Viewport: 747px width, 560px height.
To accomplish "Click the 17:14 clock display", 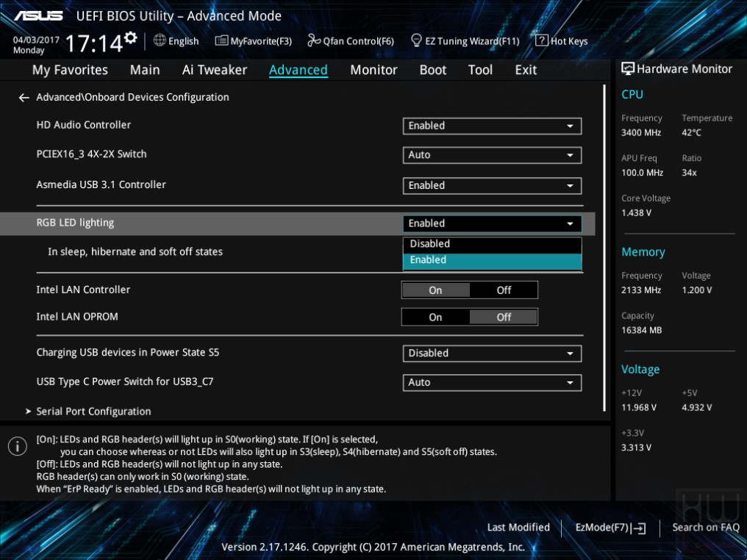I will pyautogui.click(x=94, y=43).
